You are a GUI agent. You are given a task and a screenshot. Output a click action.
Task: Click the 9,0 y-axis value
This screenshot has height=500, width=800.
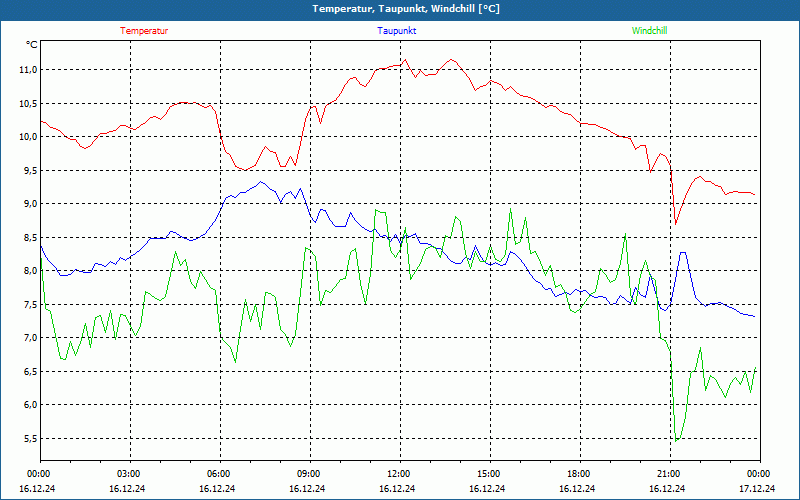pos(30,204)
